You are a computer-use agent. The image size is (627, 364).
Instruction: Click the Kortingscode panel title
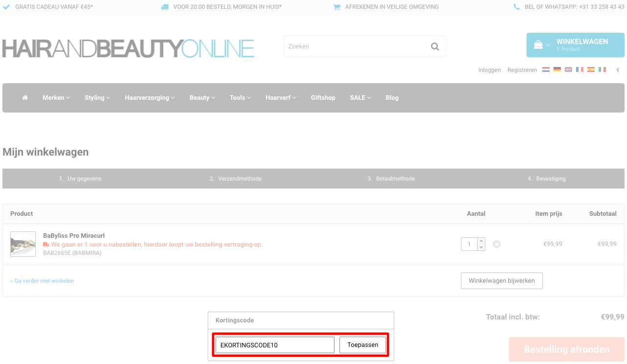click(x=235, y=320)
